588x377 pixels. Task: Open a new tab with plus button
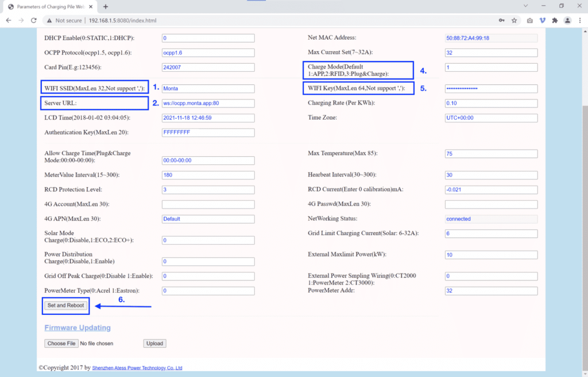coord(106,6)
